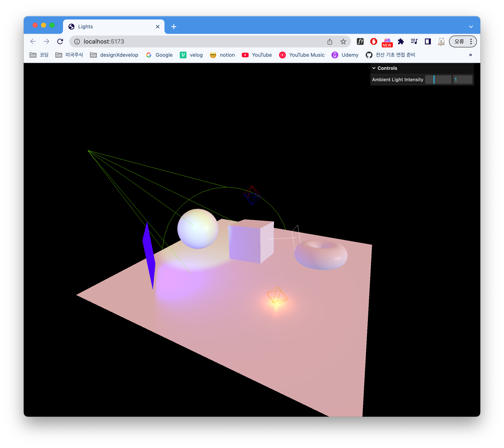This screenshot has height=448, width=504.
Task: Click the browser back arrow
Action: [33, 41]
